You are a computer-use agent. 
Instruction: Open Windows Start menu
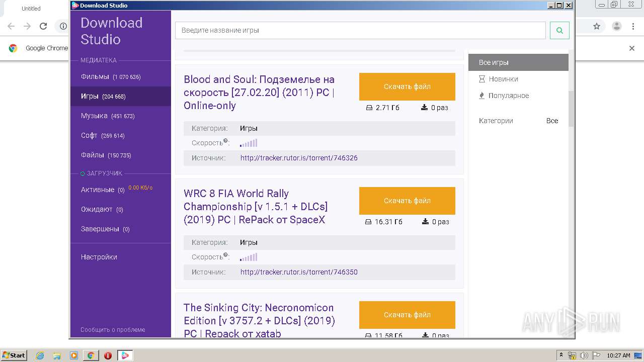(14, 355)
